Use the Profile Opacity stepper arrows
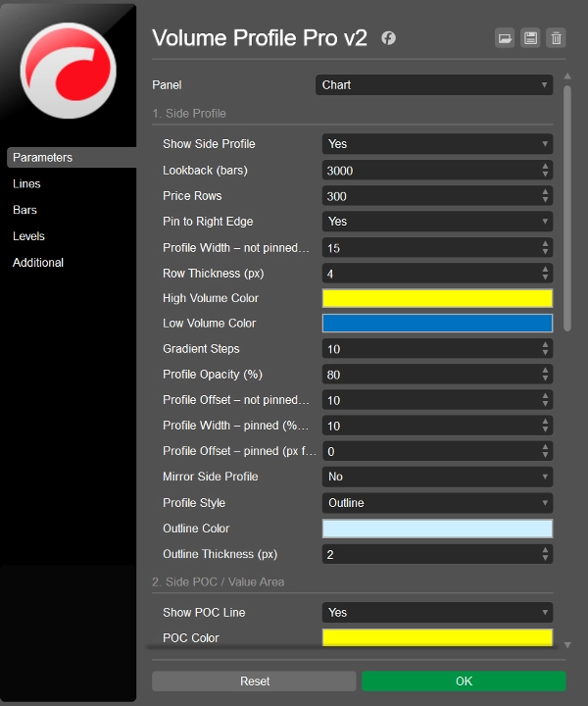This screenshot has width=588, height=706. click(x=545, y=375)
